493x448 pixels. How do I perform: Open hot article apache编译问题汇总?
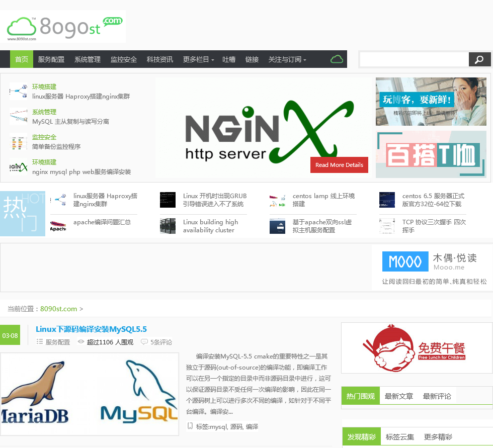102,222
